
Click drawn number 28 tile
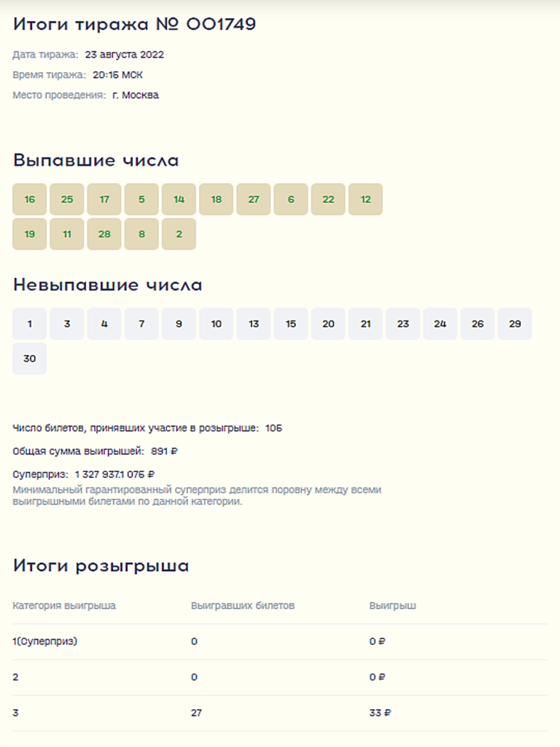click(104, 234)
